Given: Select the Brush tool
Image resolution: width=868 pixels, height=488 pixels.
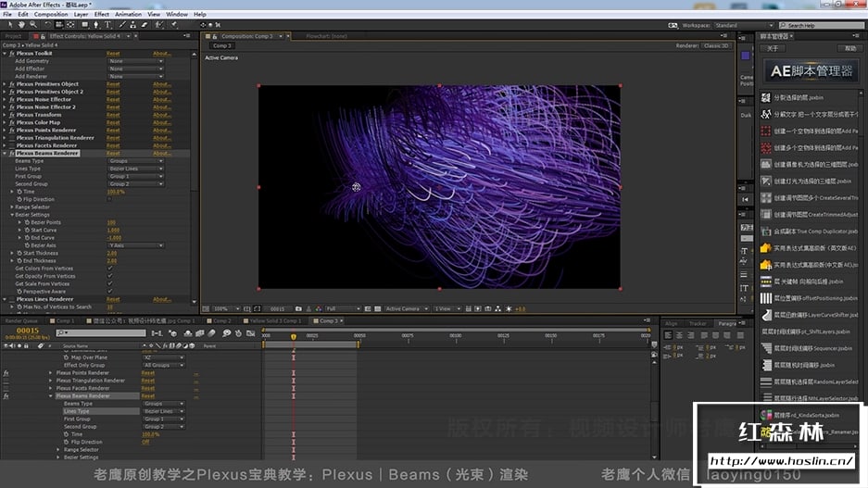Looking at the screenshot, I should point(122,25).
